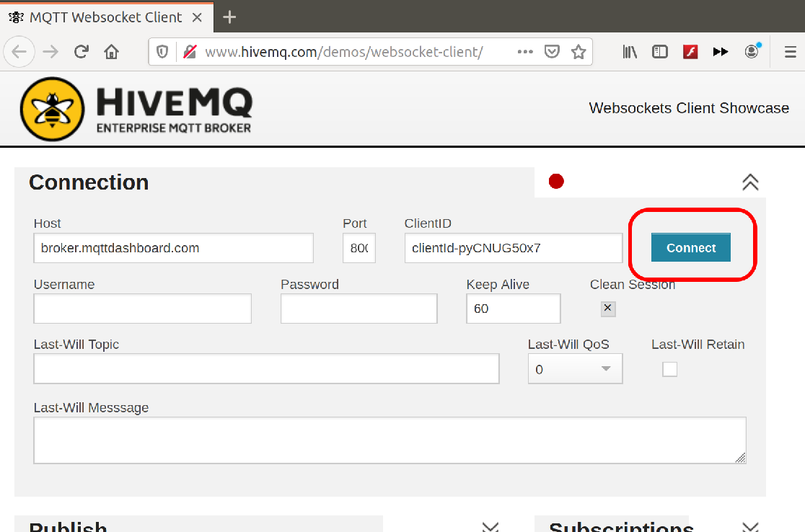Focus the Host input field
The width and height of the screenshot is (805, 532).
(174, 248)
